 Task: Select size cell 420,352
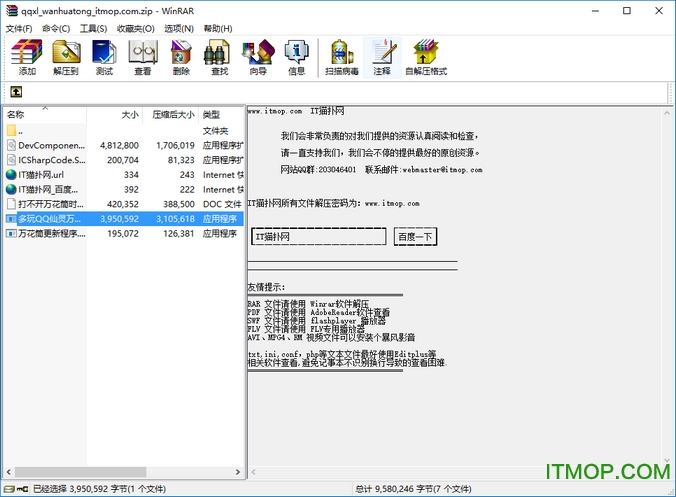tap(123, 204)
